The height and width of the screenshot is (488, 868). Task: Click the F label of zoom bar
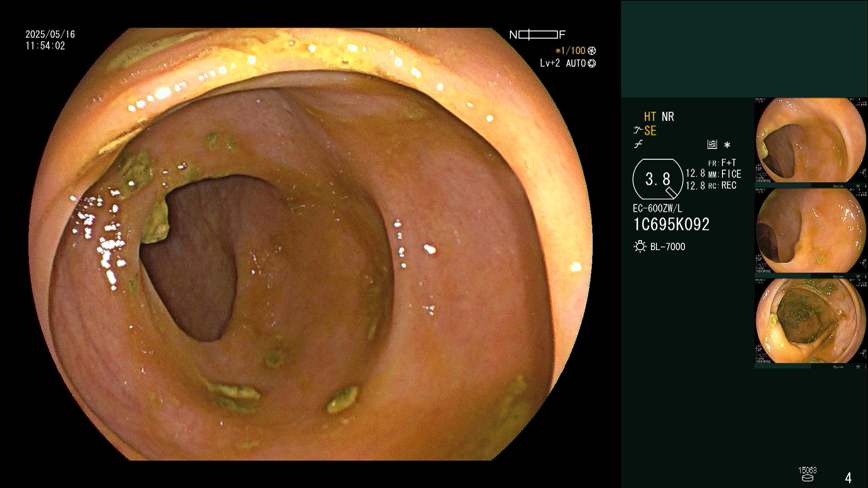[x=562, y=35]
